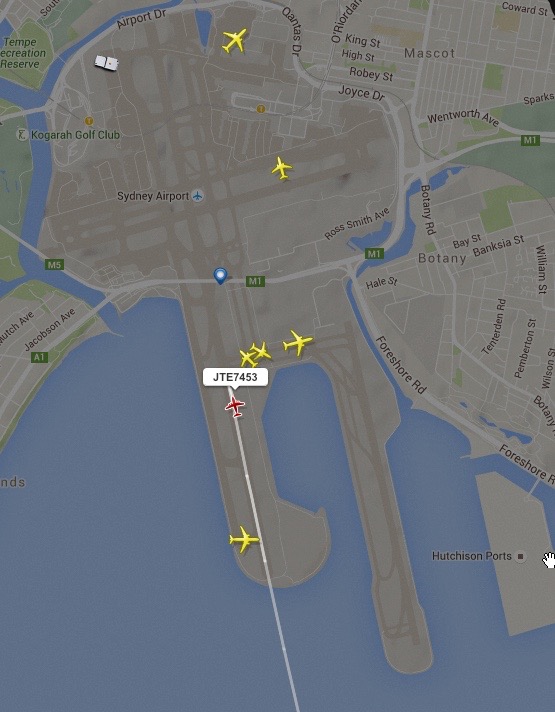Select the yellow plane on the east-west runway
The height and width of the screenshot is (712, 555).
click(282, 168)
